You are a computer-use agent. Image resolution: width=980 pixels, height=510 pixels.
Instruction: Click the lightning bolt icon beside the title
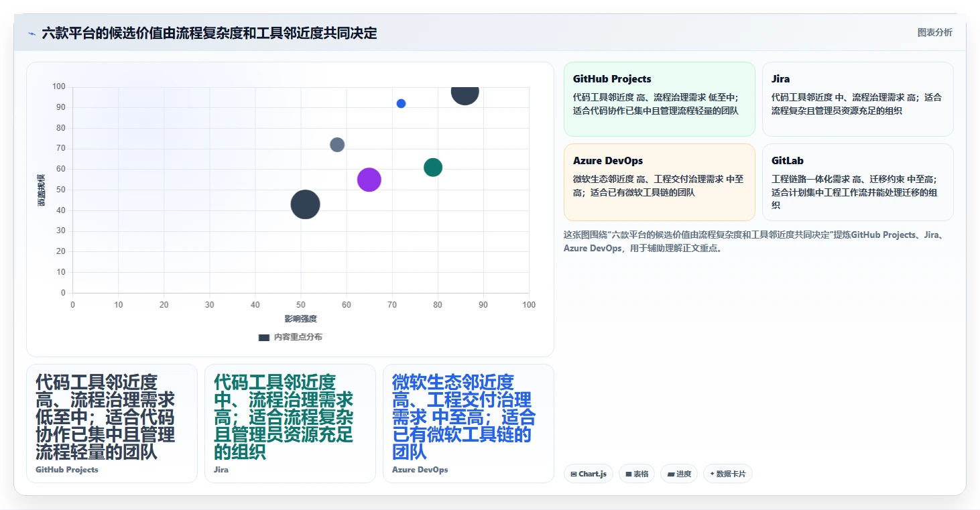click(32, 34)
